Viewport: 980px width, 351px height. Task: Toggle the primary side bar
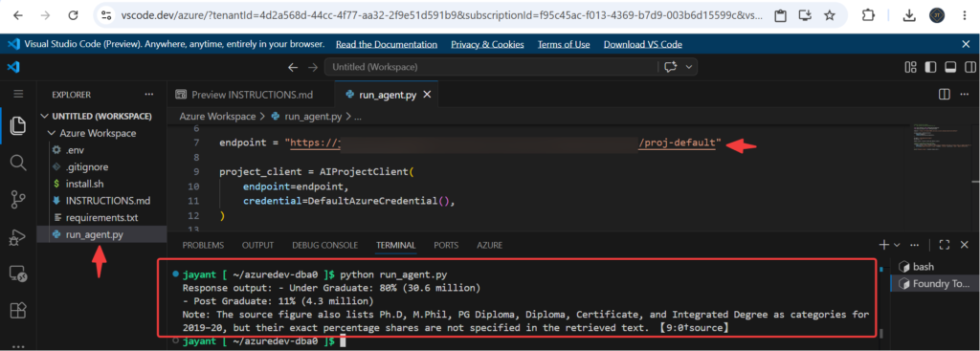(x=930, y=67)
